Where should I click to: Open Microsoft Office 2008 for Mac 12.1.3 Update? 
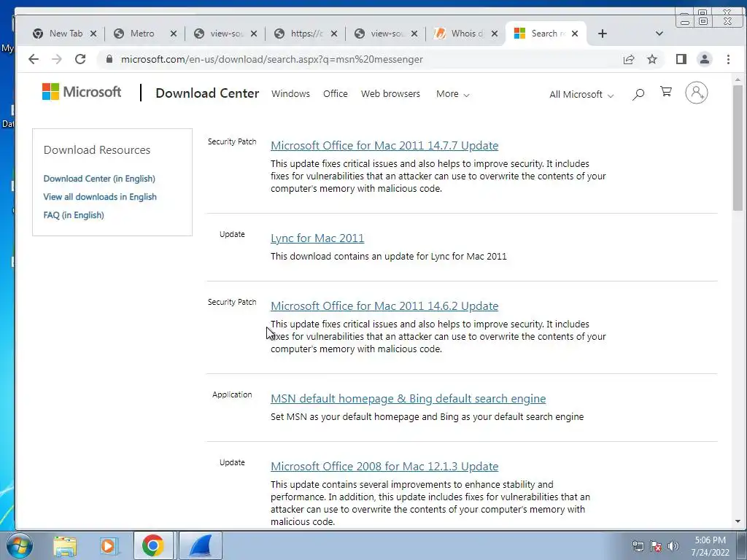click(x=384, y=466)
